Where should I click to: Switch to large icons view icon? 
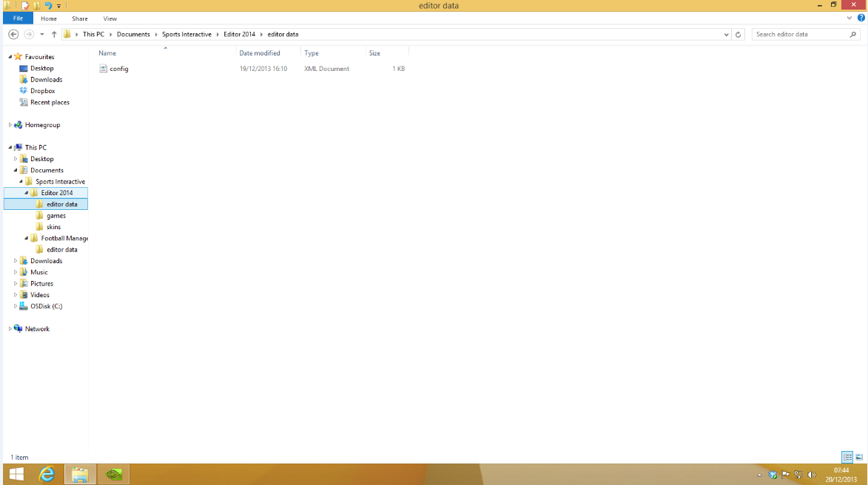click(x=859, y=457)
